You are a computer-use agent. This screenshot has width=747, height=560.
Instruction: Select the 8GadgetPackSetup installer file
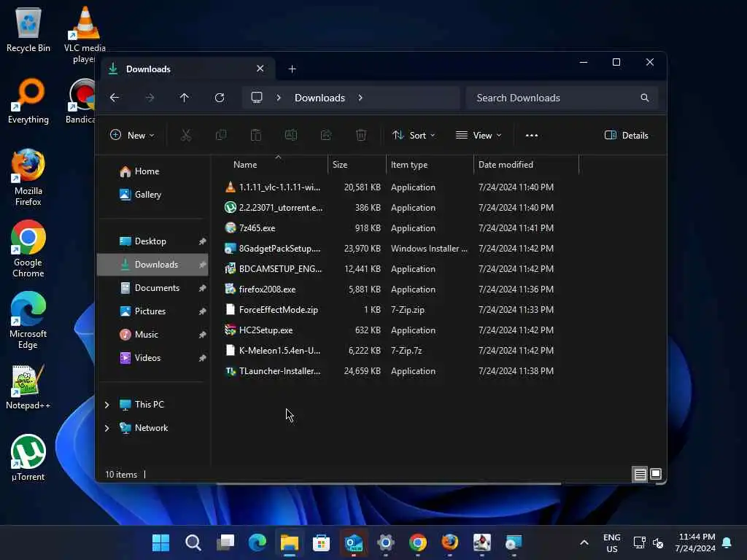coord(400,249)
